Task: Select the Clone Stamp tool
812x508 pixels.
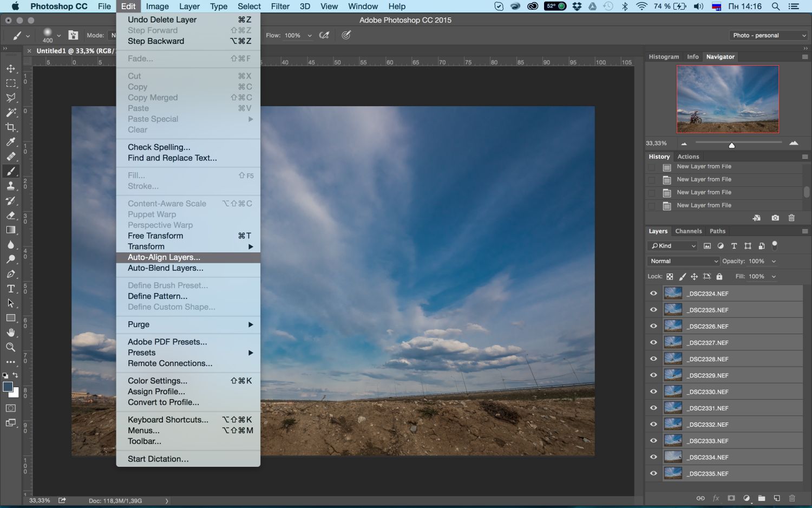Action: 10,186
